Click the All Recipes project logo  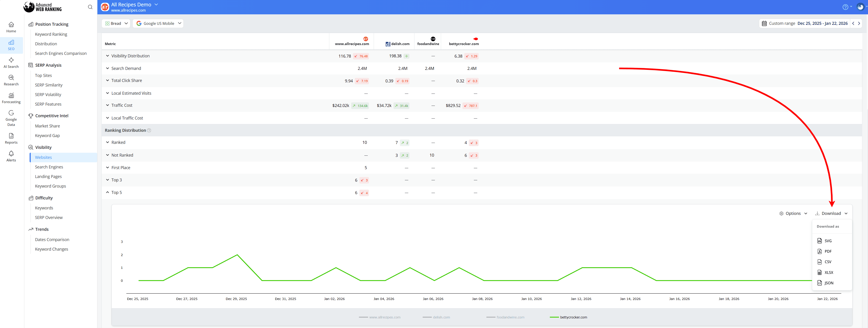(105, 7)
